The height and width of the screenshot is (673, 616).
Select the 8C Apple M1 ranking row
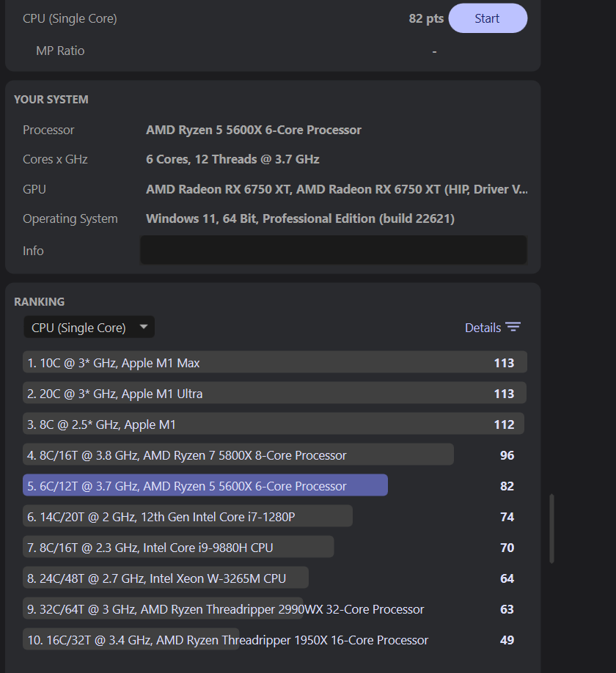[275, 424]
